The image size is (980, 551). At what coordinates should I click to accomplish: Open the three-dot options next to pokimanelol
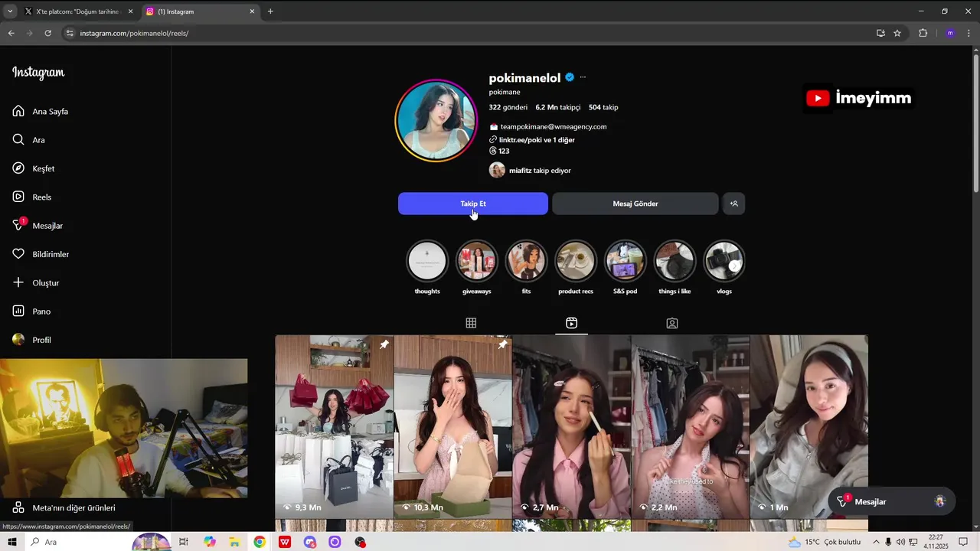tap(583, 77)
